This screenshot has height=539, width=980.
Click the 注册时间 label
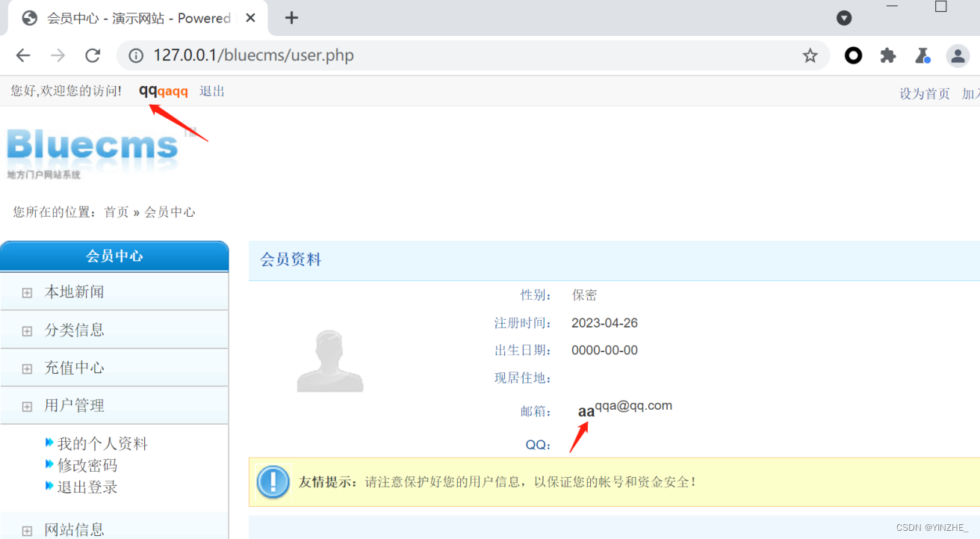click(x=523, y=323)
